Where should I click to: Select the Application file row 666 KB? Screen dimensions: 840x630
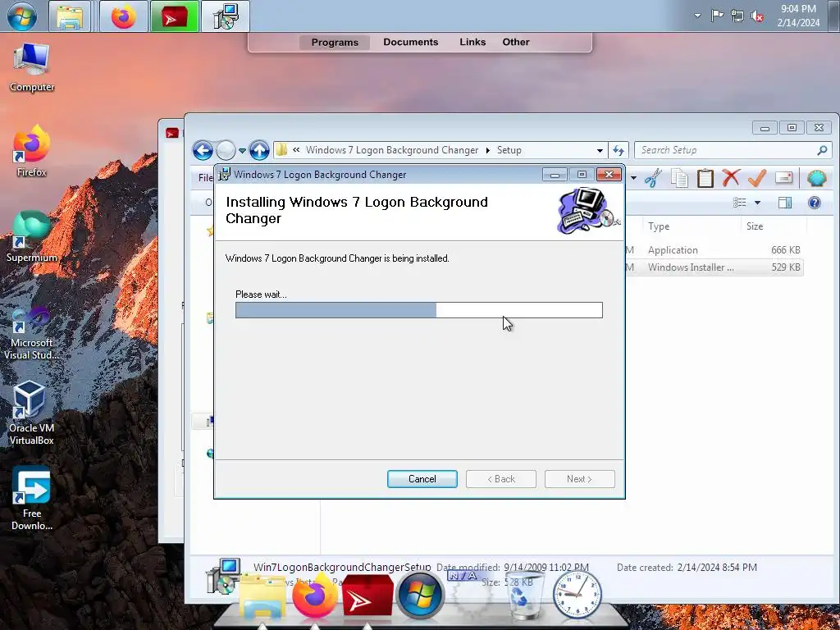tap(714, 250)
